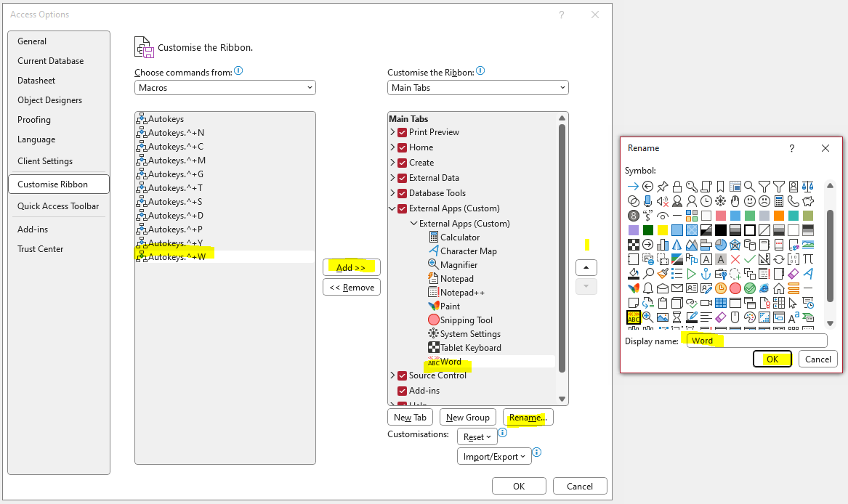Disable the Database Tools checkbox
Screen dimensions: 848x504
coord(402,193)
